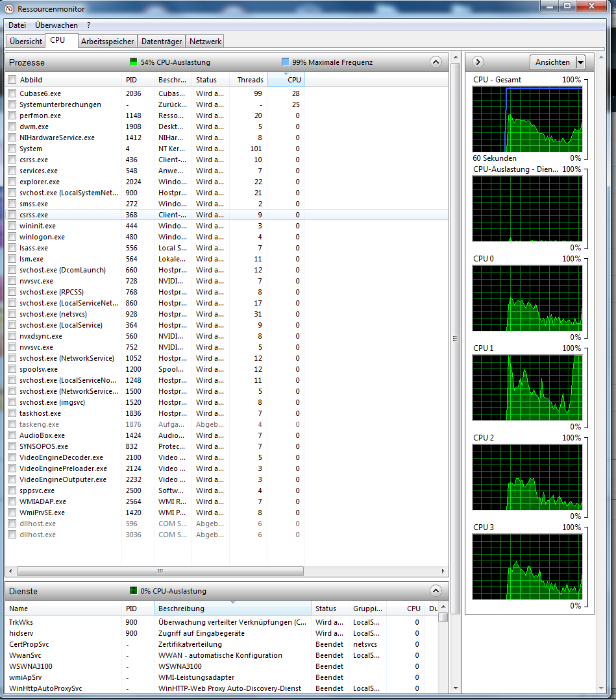Viewport: 616px width, 700px height.
Task: Click the horizontal scrollbar in process list
Action: tap(160, 572)
